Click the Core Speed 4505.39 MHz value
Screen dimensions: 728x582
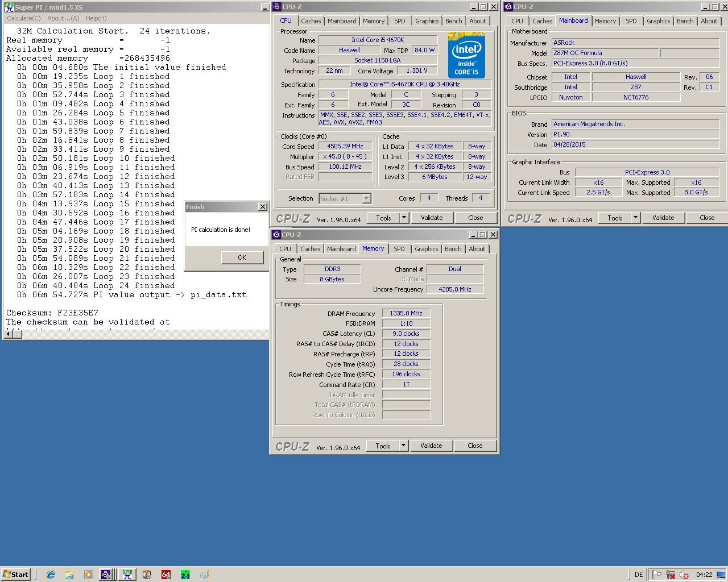345,147
